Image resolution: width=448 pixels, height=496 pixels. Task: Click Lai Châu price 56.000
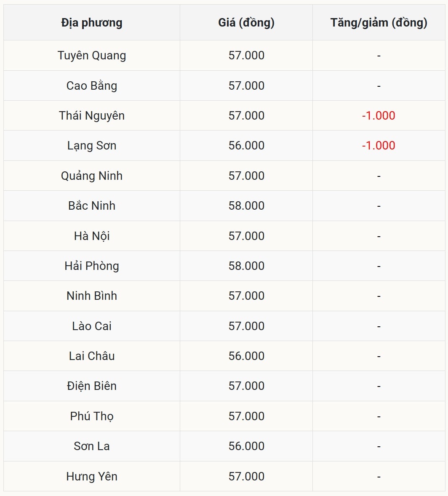(246, 356)
